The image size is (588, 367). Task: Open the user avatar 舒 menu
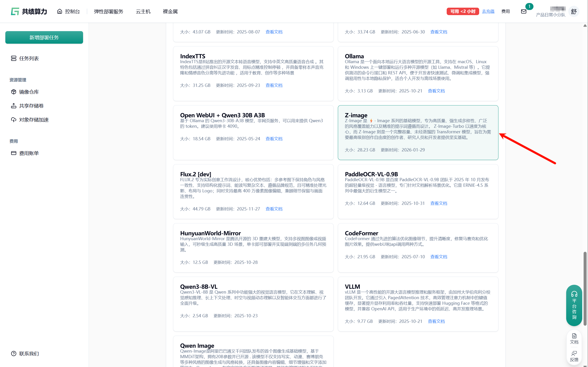coord(574,11)
